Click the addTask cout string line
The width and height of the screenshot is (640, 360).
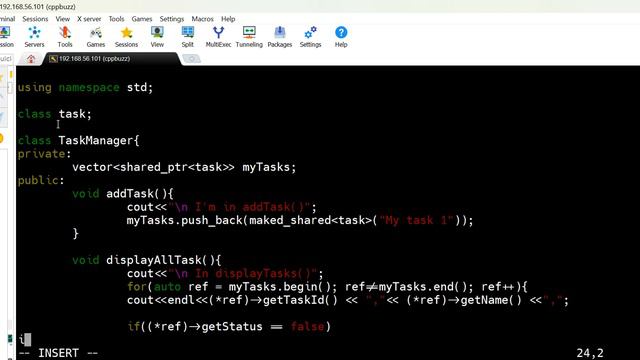pos(222,207)
